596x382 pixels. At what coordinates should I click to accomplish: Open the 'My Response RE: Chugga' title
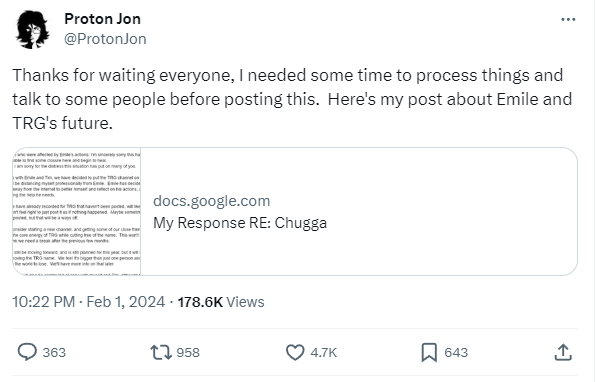[x=240, y=223]
